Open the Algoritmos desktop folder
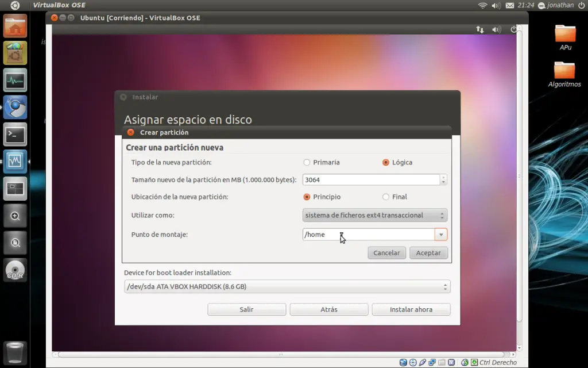 coord(564,74)
